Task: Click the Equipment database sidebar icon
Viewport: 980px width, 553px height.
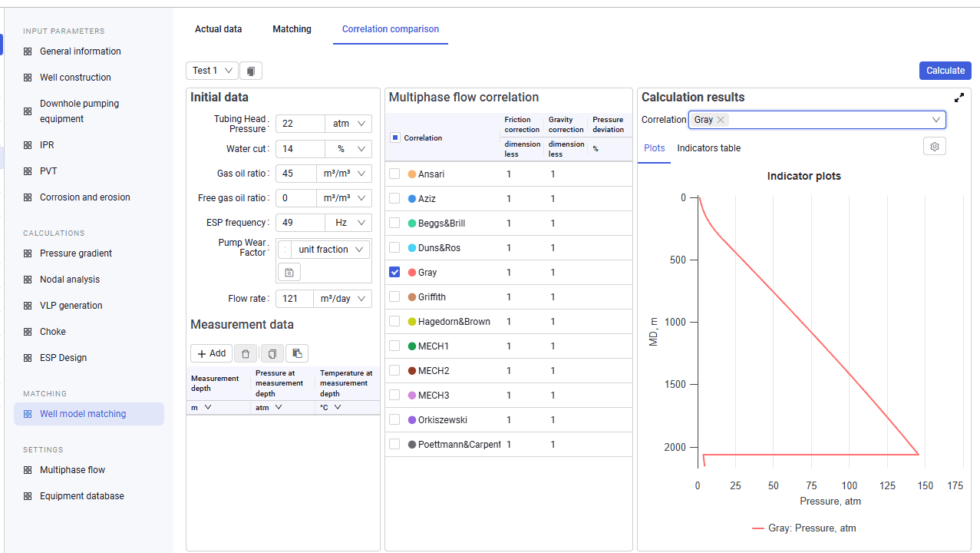Action: 28,496
